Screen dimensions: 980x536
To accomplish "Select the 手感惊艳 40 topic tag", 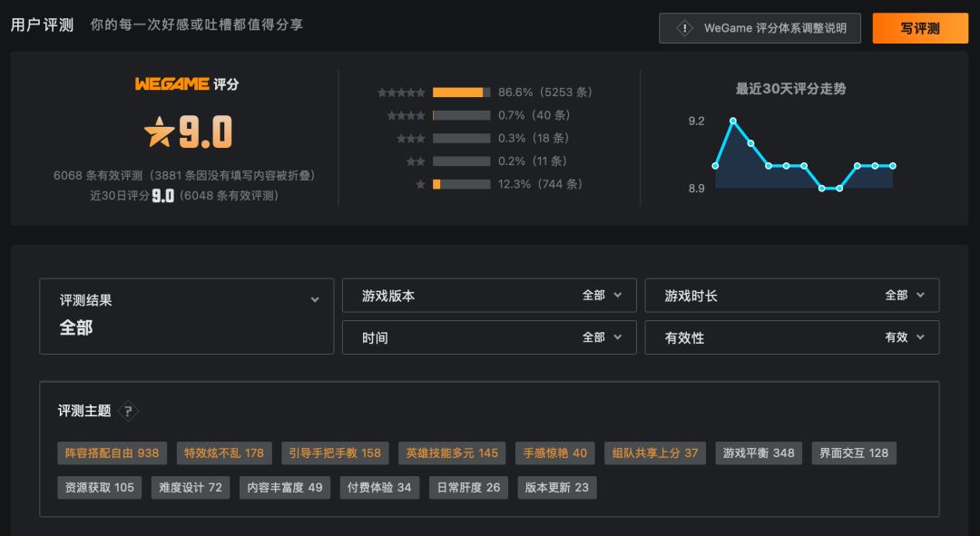I will click(555, 453).
